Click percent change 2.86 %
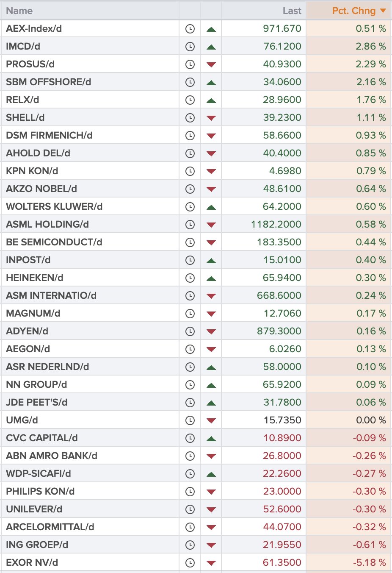 click(x=371, y=47)
